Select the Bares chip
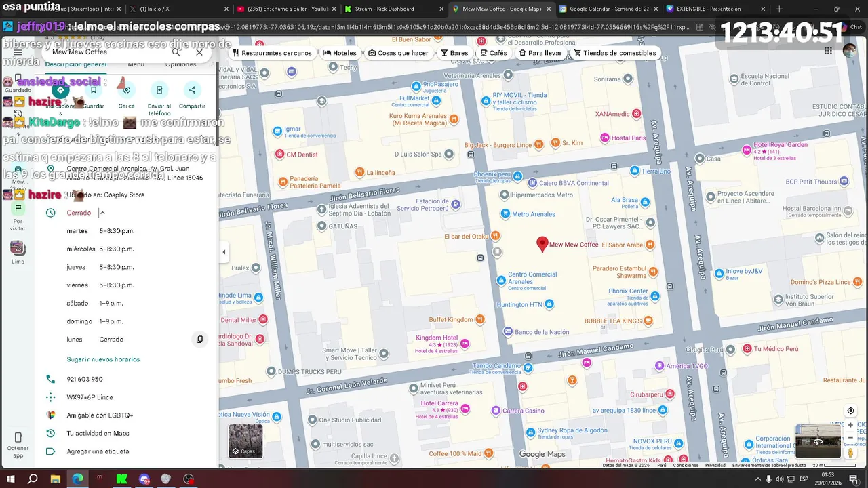The height and width of the screenshot is (488, 868). 454,53
